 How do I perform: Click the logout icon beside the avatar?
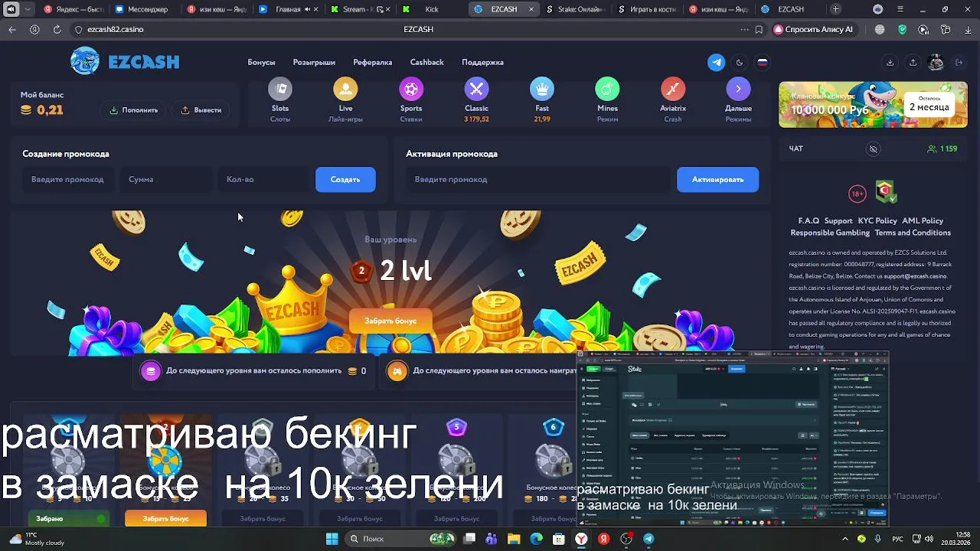(x=959, y=63)
